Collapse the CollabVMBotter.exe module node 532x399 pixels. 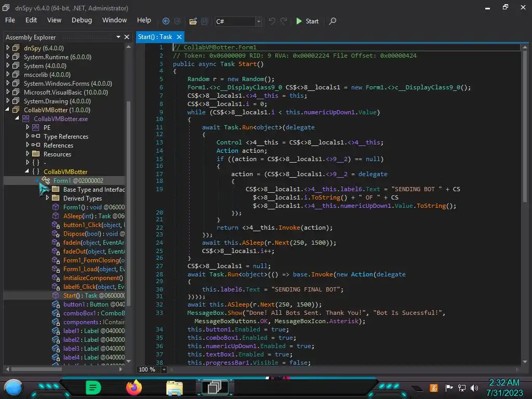[17, 118]
